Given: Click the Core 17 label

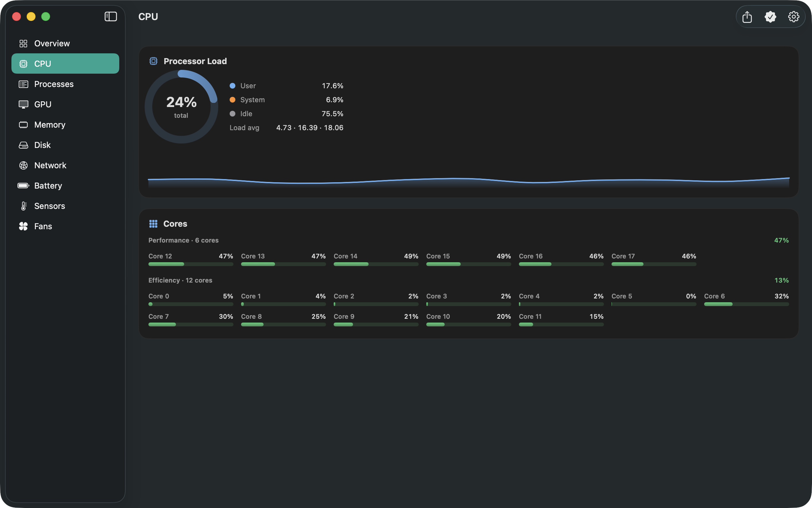Looking at the screenshot, I should click(x=623, y=256).
